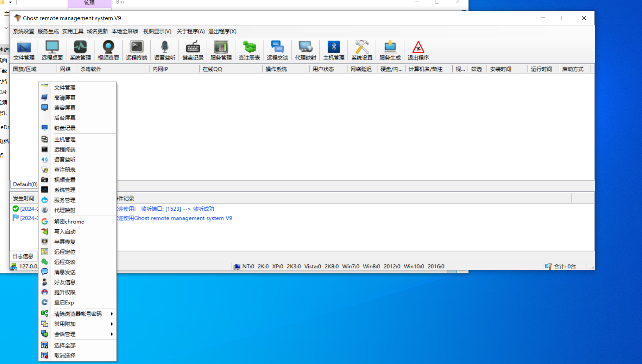Sort by 操作系统 column header
642x364 pixels.
click(286, 69)
